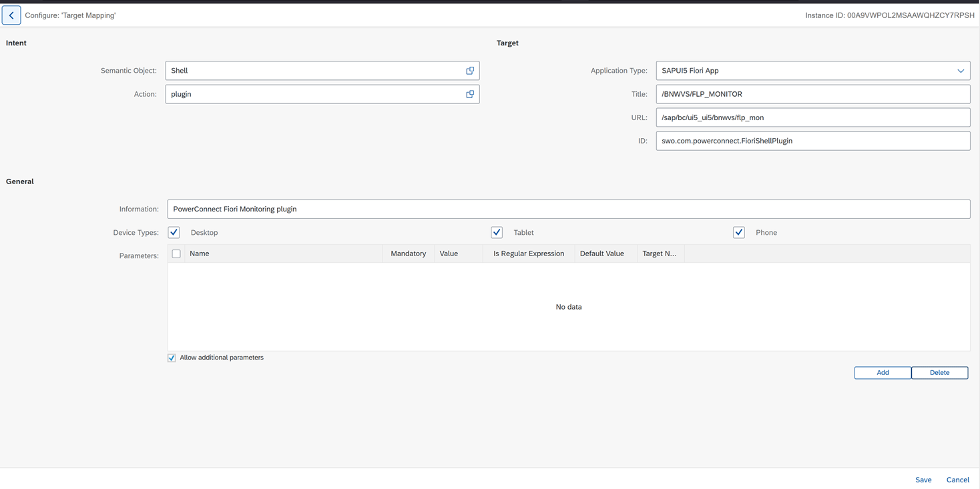Click the Is Regular Expression column header

[528, 254]
